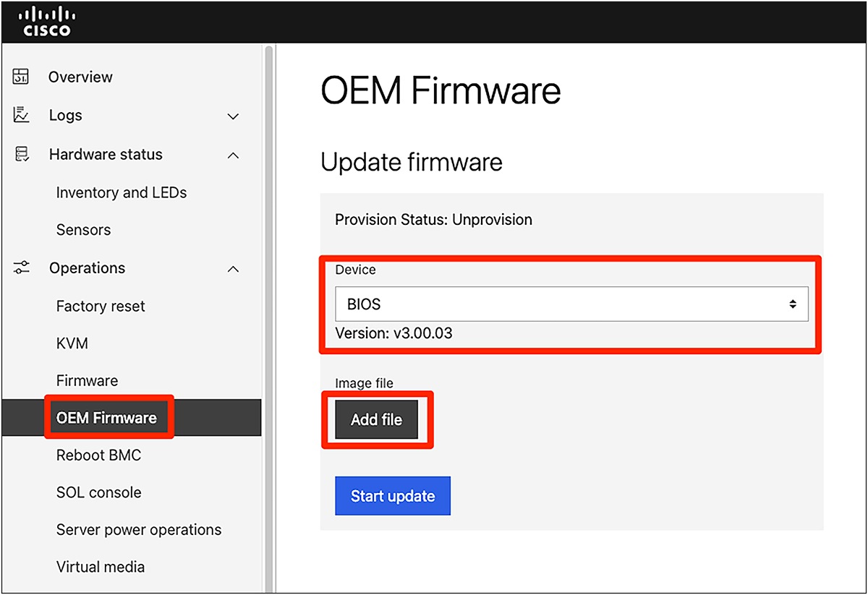Expand the Logs menu chevron
This screenshot has height=595, width=868.
pyautogui.click(x=233, y=116)
